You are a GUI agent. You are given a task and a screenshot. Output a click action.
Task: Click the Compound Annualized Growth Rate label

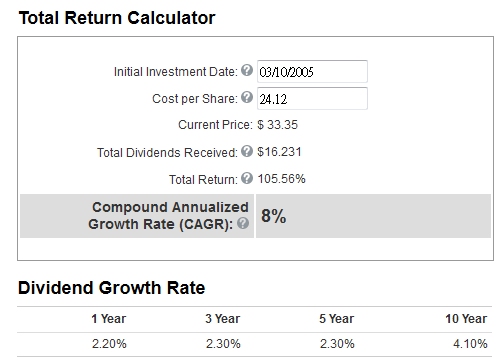pyautogui.click(x=168, y=216)
